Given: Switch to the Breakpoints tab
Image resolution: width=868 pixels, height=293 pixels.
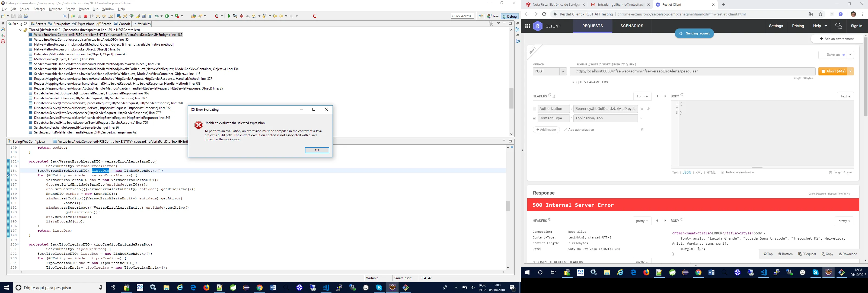Looking at the screenshot, I should pyautogui.click(x=59, y=24).
